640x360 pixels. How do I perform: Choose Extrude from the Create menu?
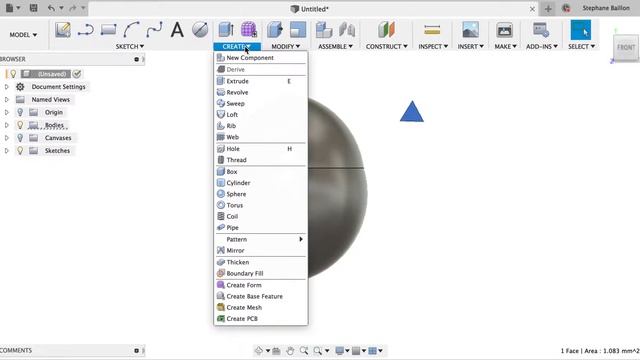260,81
